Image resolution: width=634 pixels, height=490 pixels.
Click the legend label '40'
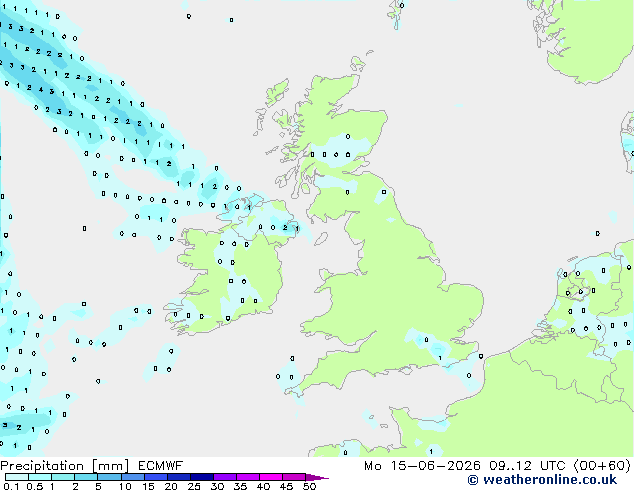coord(263,486)
